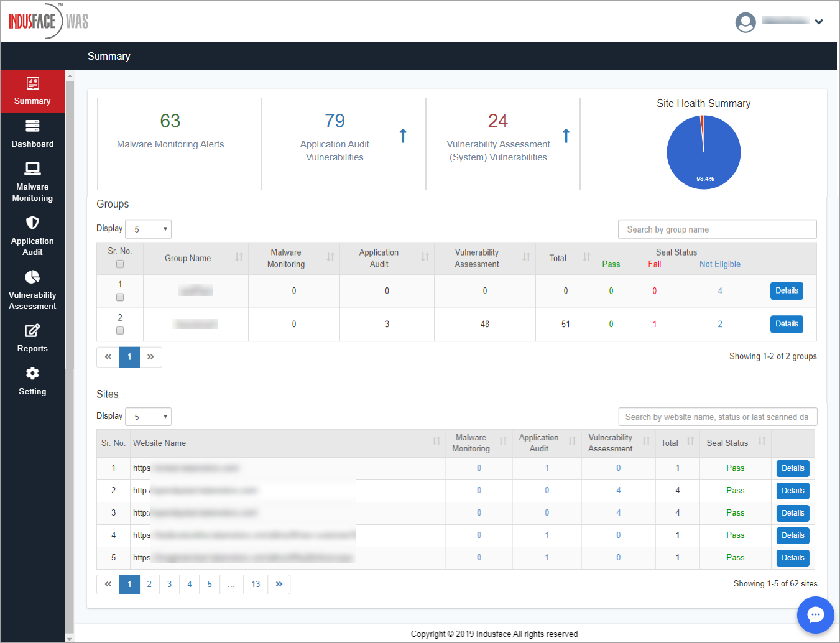Sort sites by Vulnerability Assessment column
The height and width of the screenshot is (643, 840).
click(x=646, y=440)
